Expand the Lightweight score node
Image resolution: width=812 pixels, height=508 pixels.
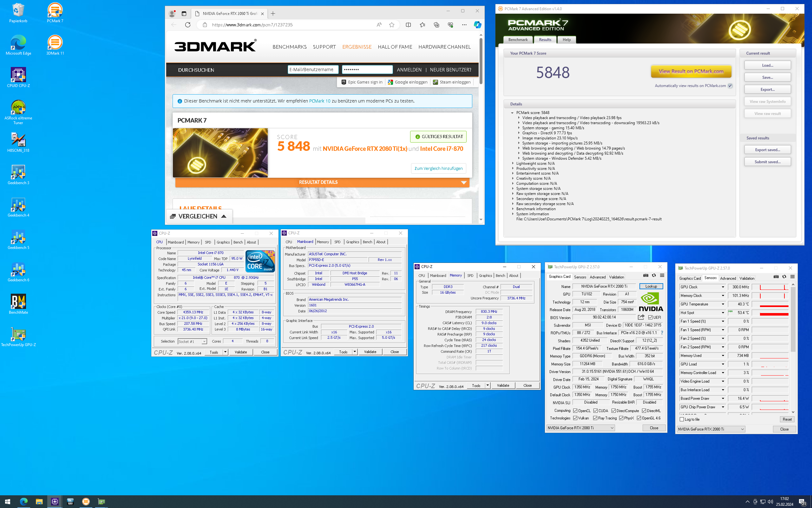coord(513,164)
